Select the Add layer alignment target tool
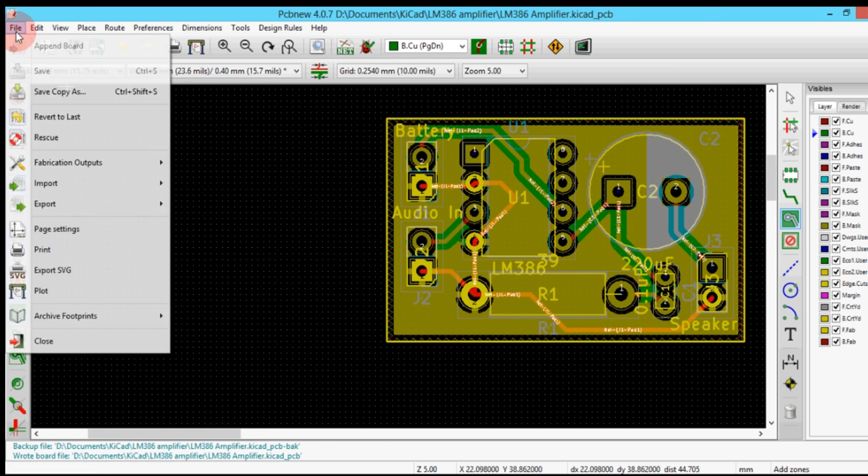The height and width of the screenshot is (476, 868). [790, 383]
